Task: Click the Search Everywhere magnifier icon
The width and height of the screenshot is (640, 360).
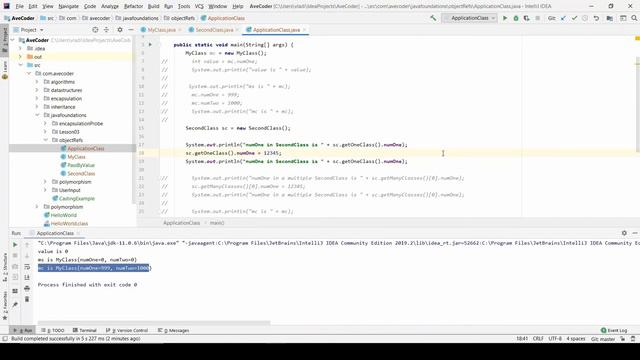Action: pyautogui.click(x=634, y=18)
